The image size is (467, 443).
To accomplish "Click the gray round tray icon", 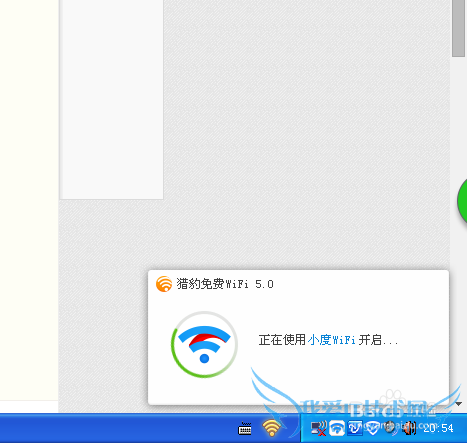I will (x=390, y=428).
